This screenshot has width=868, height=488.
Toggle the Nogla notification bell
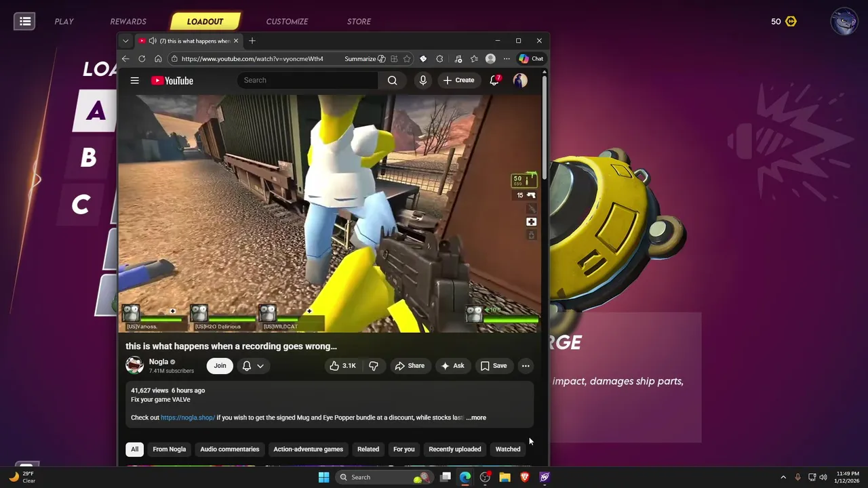247,366
